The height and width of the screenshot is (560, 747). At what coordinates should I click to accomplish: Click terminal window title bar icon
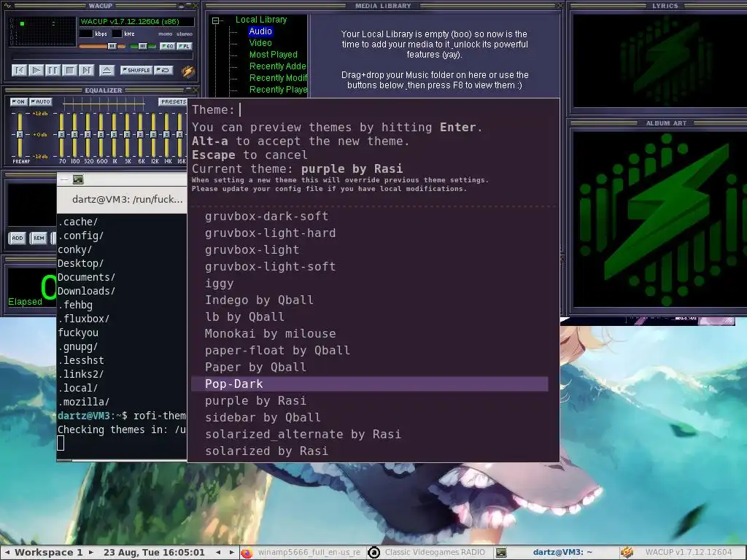coord(78,179)
